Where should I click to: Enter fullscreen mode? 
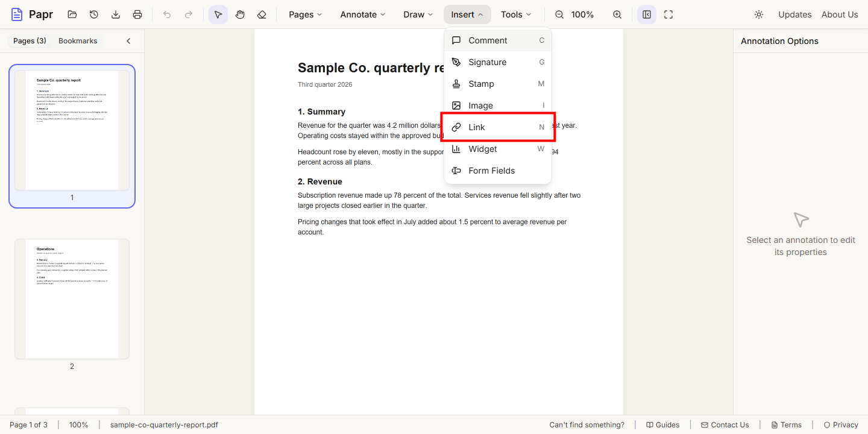click(668, 14)
